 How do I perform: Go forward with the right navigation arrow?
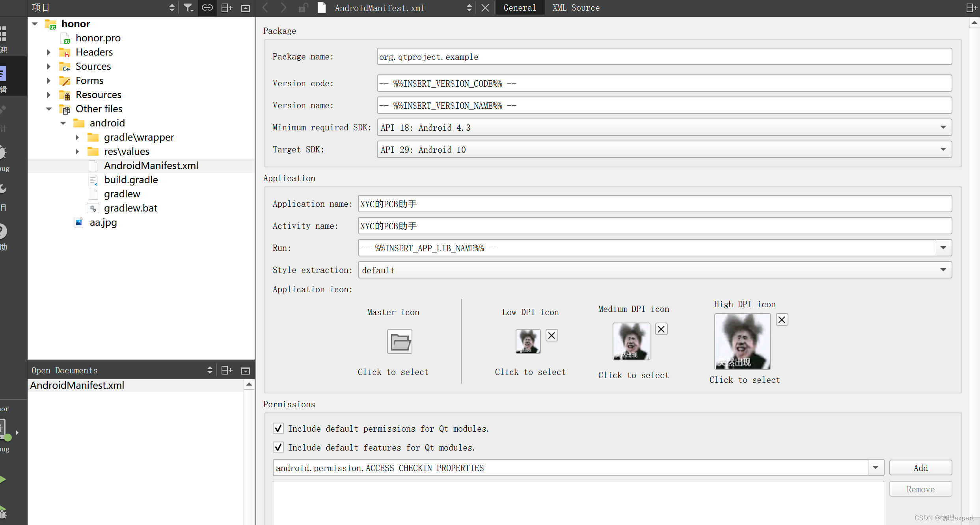pos(283,8)
